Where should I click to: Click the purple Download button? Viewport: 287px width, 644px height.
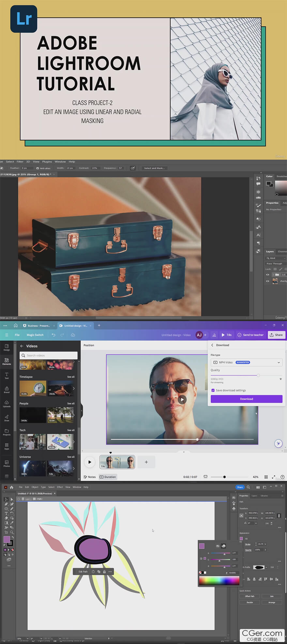pyautogui.click(x=247, y=399)
